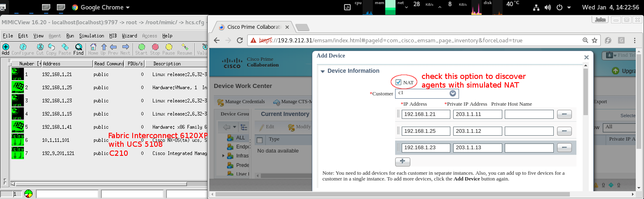Toggle the NAT checkbox

click(x=398, y=82)
